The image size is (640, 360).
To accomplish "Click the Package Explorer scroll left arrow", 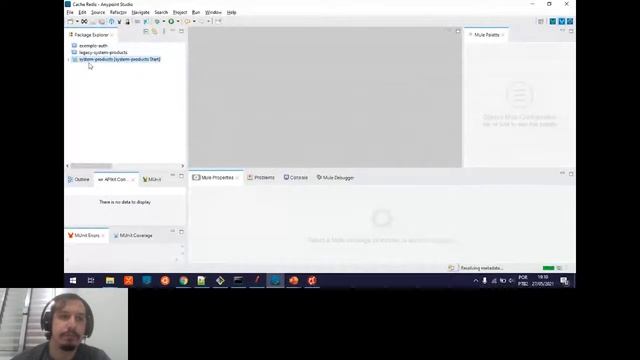I will [67, 166].
